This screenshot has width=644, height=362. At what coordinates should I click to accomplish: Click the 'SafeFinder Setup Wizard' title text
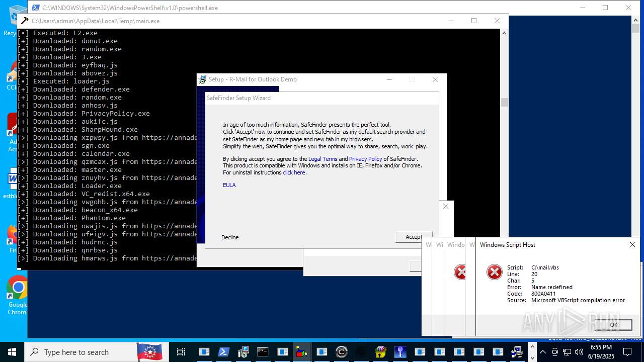point(238,98)
